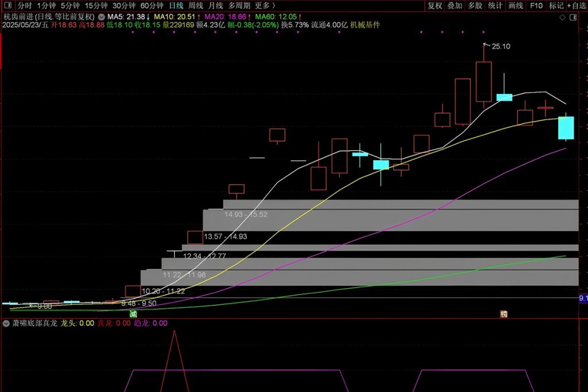Select the 日线 daily period
The image size is (588, 392).
tap(176, 6)
